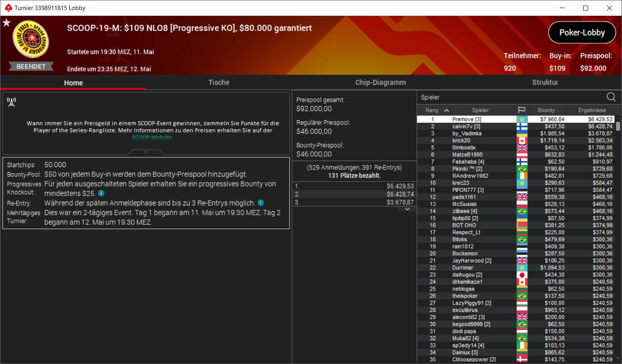Click the PokerStars spade window icon
This screenshot has width=622, height=364.
point(8,8)
